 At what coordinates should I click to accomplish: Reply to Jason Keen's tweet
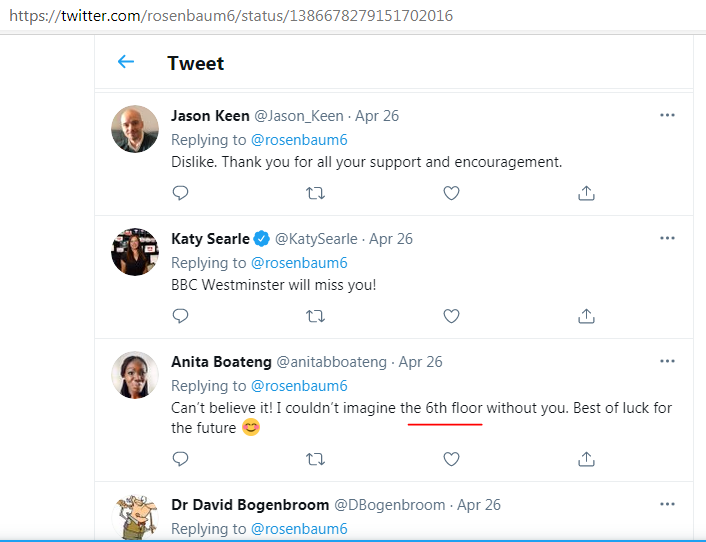click(x=180, y=193)
